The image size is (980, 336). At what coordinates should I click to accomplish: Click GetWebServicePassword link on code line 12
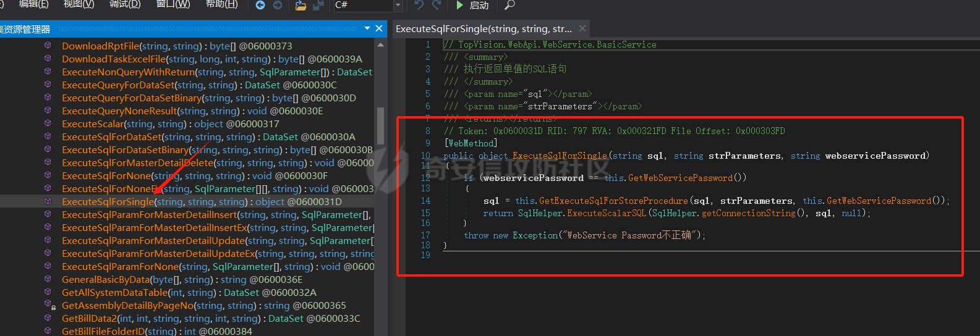[x=680, y=178]
